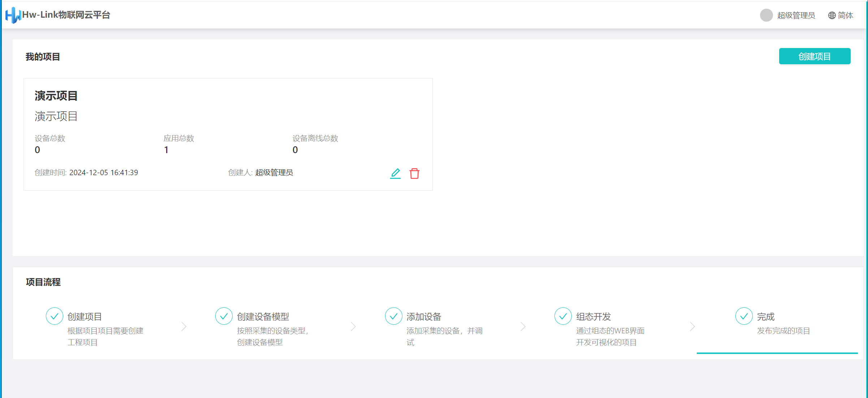
Task: Edit 演示项目 with the pencil icon
Action: coord(395,173)
